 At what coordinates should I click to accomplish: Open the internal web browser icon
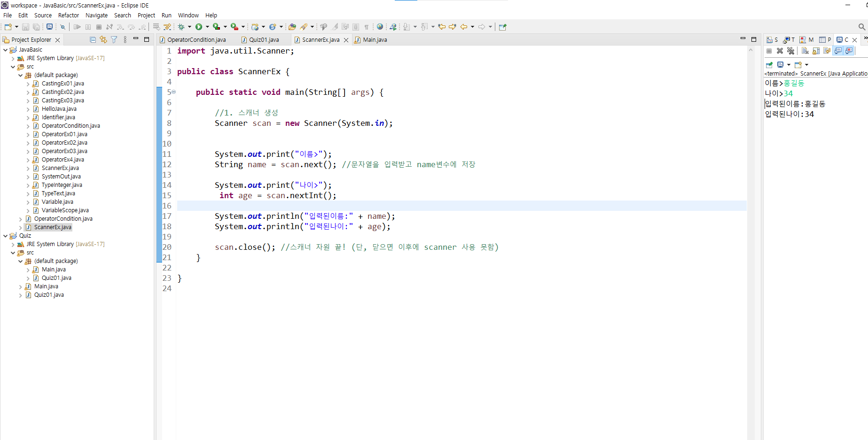coord(380,27)
